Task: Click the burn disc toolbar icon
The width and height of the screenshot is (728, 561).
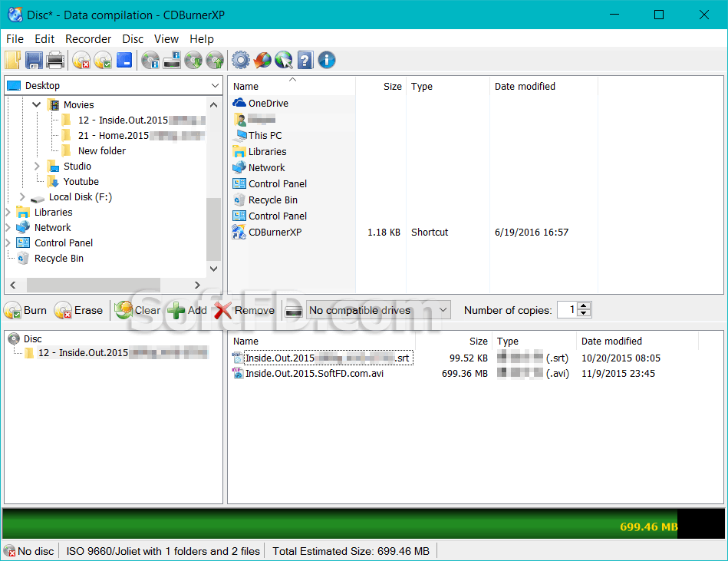Action: pyautogui.click(x=103, y=60)
